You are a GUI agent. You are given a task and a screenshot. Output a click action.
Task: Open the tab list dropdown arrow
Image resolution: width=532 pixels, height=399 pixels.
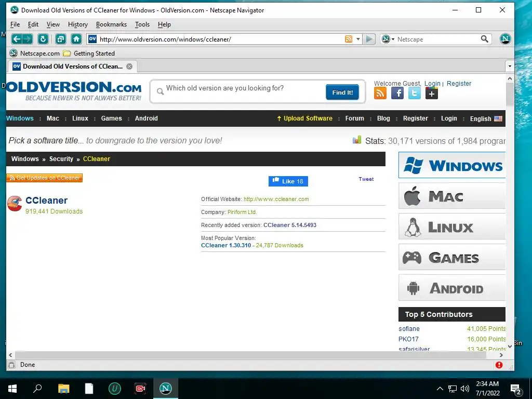coord(510,66)
